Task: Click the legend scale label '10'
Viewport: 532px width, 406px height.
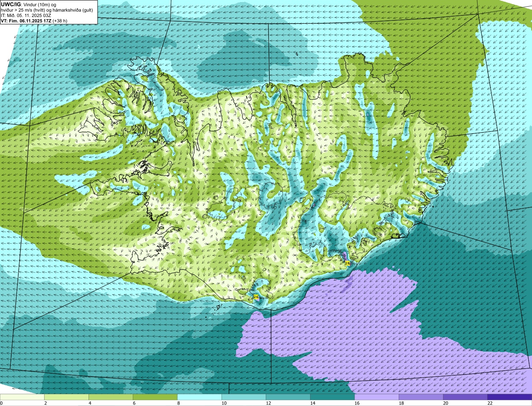Action: (x=224, y=403)
